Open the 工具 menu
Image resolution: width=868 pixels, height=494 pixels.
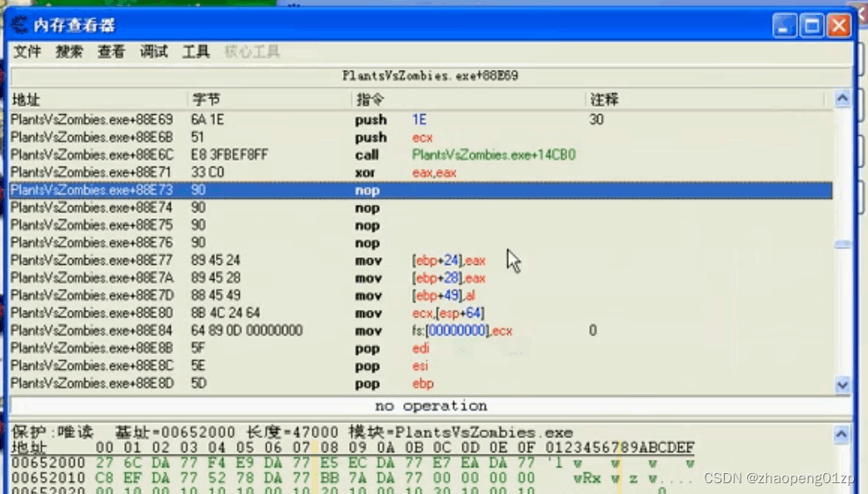click(196, 52)
